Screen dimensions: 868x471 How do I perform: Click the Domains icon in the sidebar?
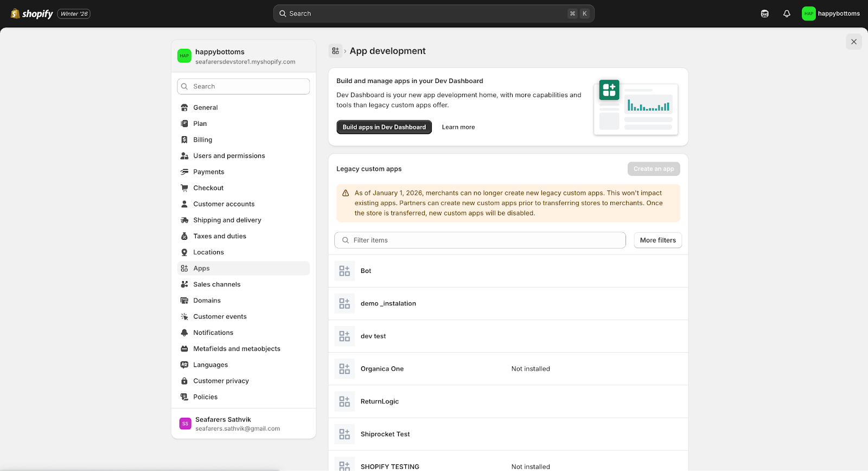(184, 301)
